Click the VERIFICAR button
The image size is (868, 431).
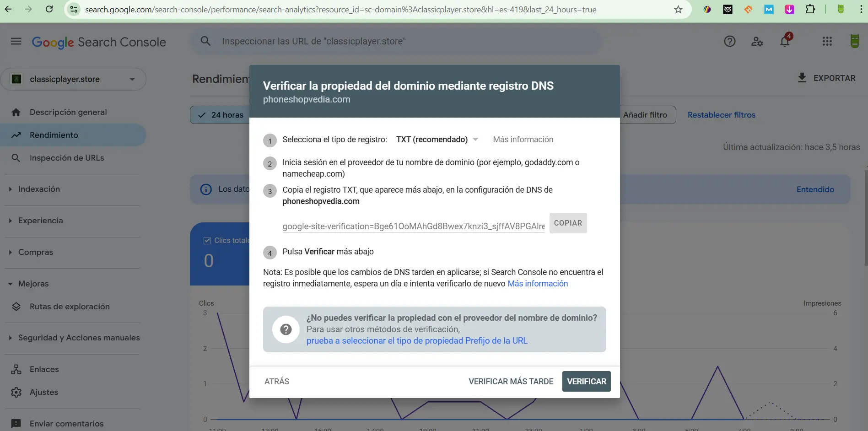(586, 381)
